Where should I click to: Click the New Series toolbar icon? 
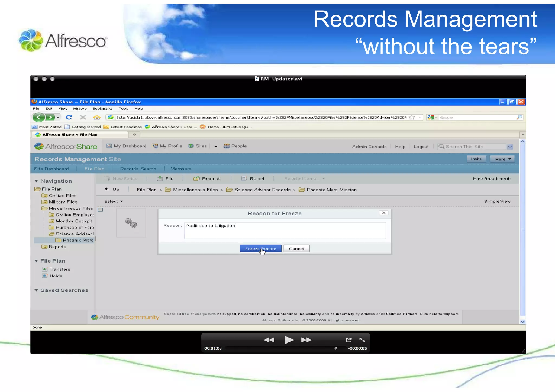(x=107, y=179)
